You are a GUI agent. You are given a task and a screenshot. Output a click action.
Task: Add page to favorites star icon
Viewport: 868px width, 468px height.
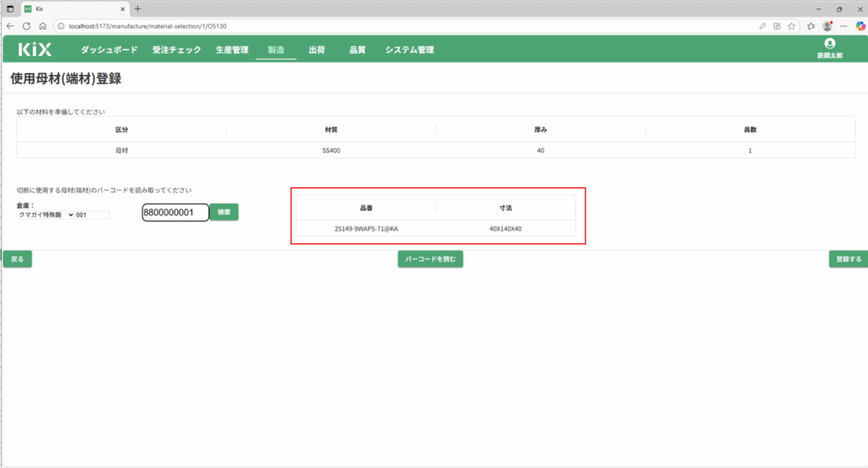[791, 26]
